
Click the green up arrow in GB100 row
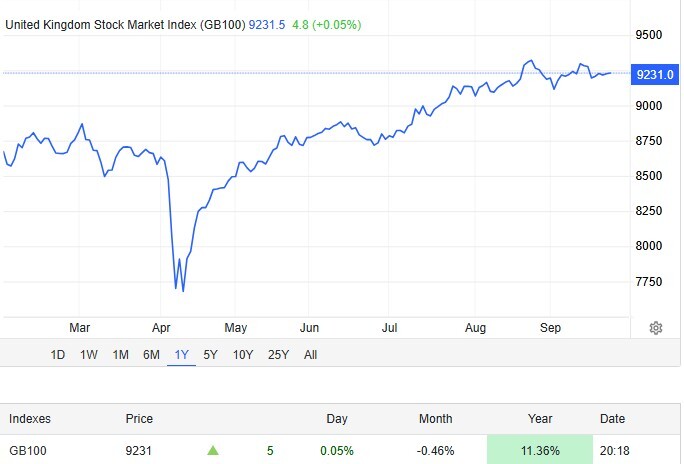click(x=213, y=451)
